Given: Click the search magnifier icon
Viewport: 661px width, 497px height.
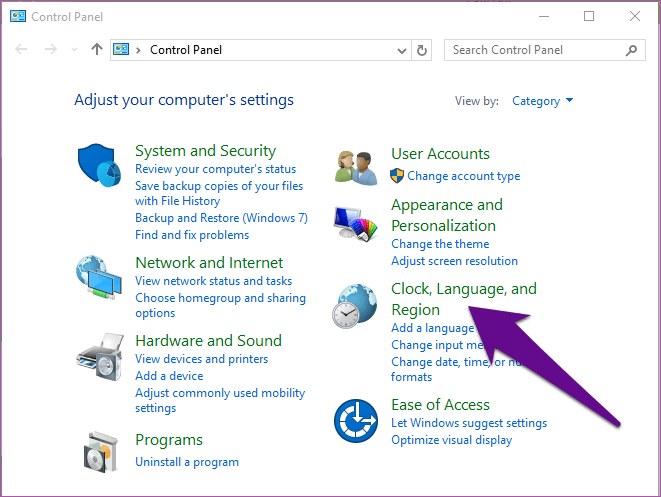Looking at the screenshot, I should pos(631,51).
